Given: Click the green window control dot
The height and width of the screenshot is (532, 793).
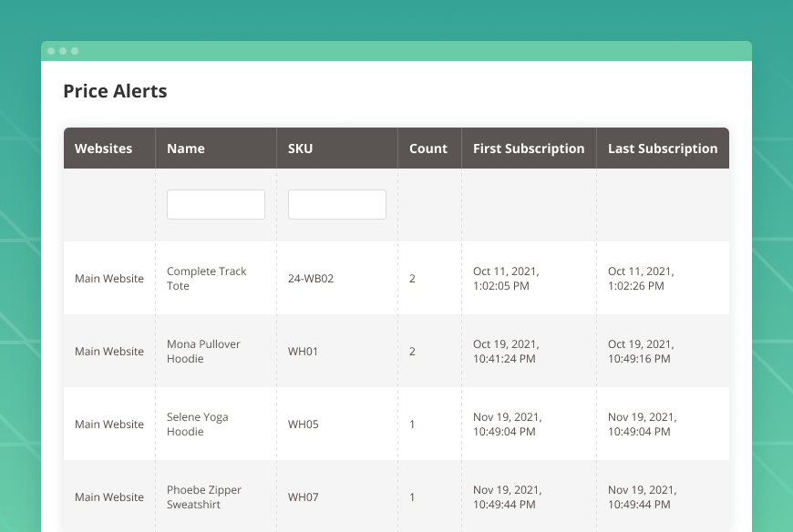Looking at the screenshot, I should 75,51.
